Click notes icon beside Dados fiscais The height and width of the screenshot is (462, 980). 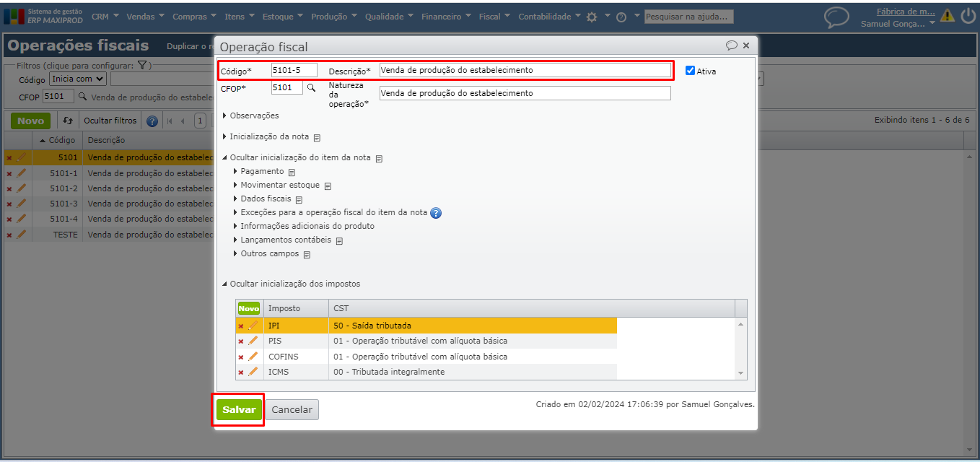point(299,200)
